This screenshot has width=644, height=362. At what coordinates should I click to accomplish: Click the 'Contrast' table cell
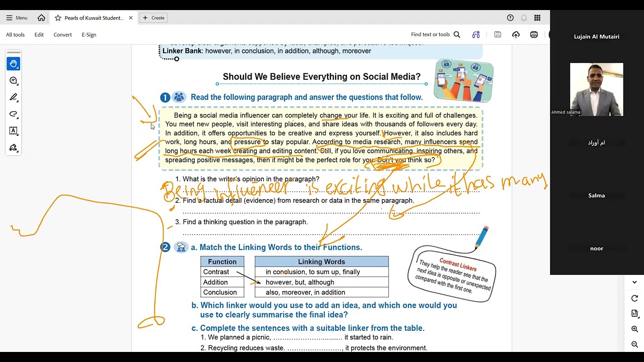click(x=222, y=272)
